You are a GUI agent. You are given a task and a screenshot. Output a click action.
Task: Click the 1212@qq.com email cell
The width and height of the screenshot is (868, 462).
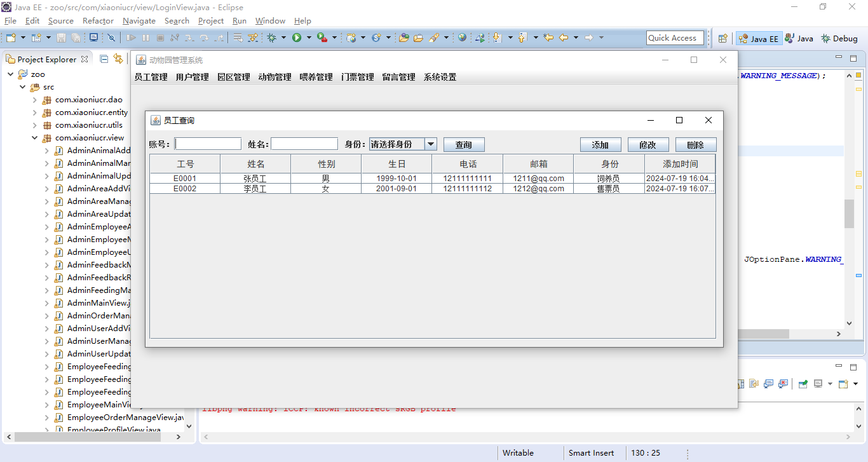point(538,189)
